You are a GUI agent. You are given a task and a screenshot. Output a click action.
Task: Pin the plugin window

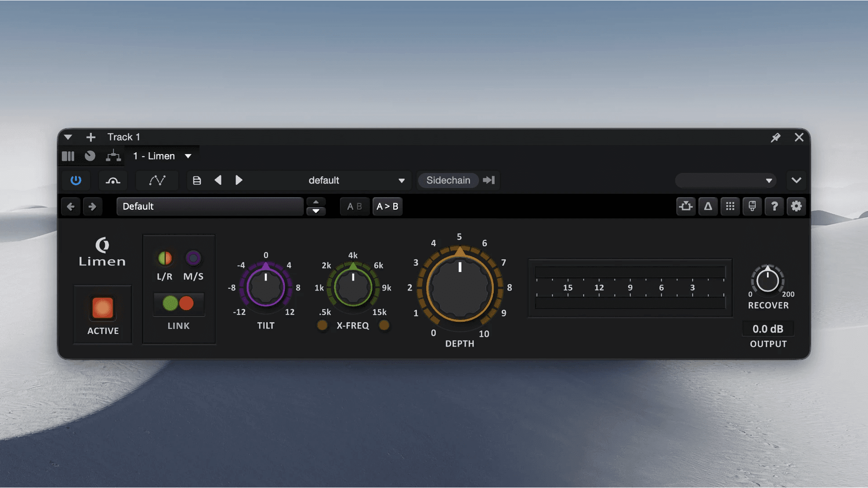[x=776, y=137]
